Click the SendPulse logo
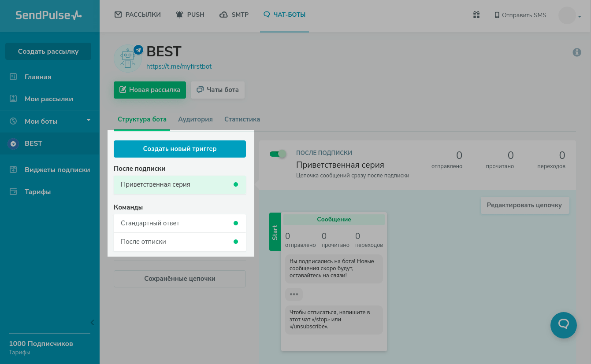This screenshot has height=364, width=591. pyautogui.click(x=48, y=15)
